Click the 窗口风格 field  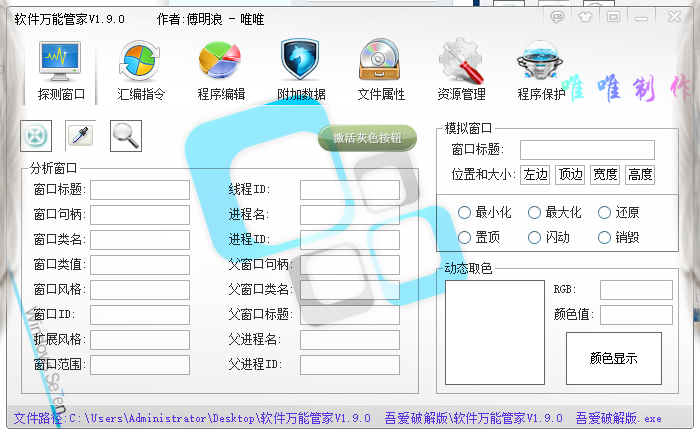tap(140, 290)
